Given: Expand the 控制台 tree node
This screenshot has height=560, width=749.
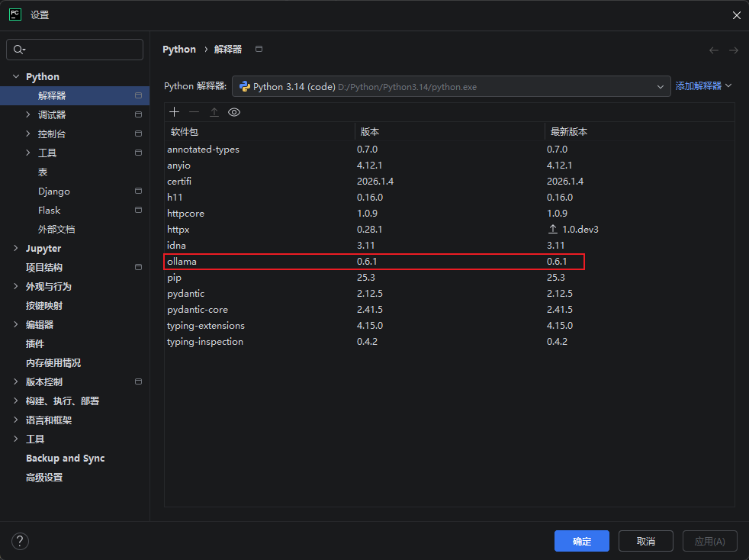Looking at the screenshot, I should coord(27,134).
